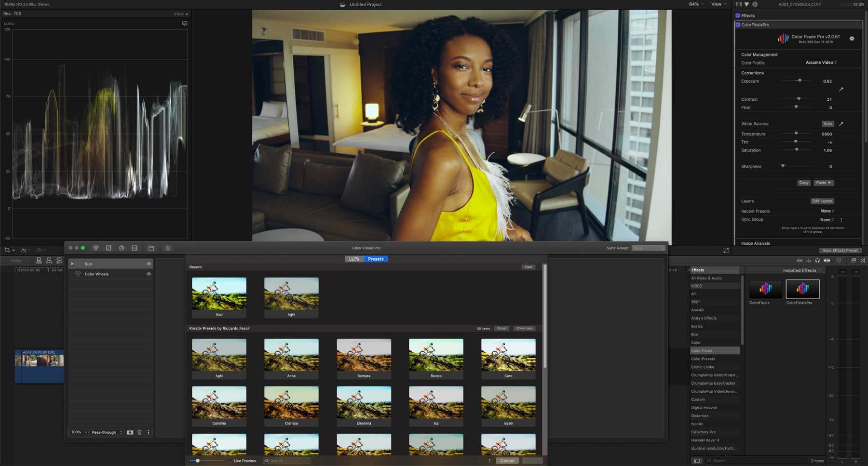This screenshot has height=466, width=868.
Task: Add a Curves layer from toolbar
Action: (108, 248)
